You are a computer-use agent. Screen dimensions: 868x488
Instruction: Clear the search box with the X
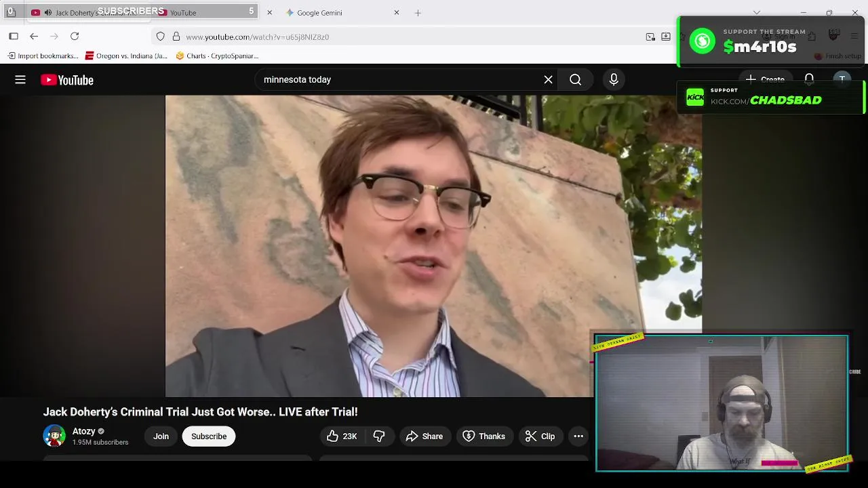pos(548,80)
